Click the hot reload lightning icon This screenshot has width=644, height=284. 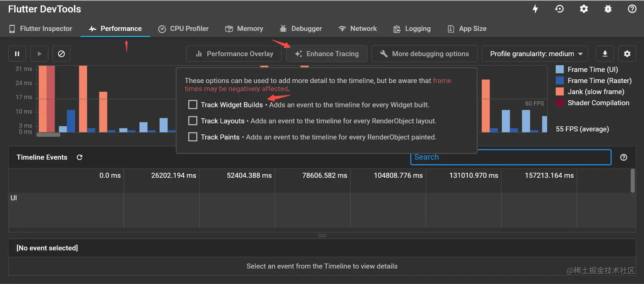pyautogui.click(x=535, y=9)
